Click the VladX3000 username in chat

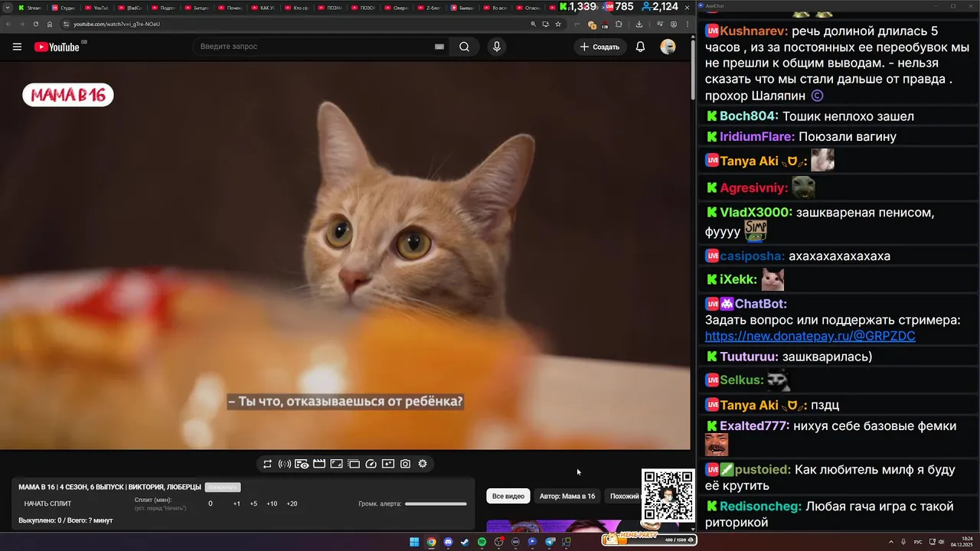coord(755,213)
